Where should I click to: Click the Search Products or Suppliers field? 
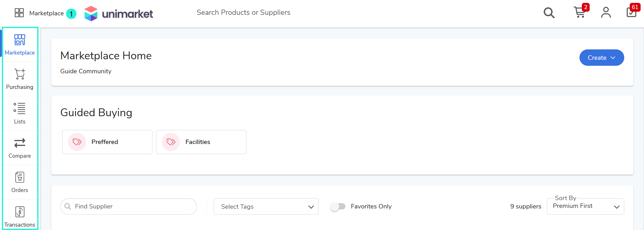pyautogui.click(x=243, y=12)
